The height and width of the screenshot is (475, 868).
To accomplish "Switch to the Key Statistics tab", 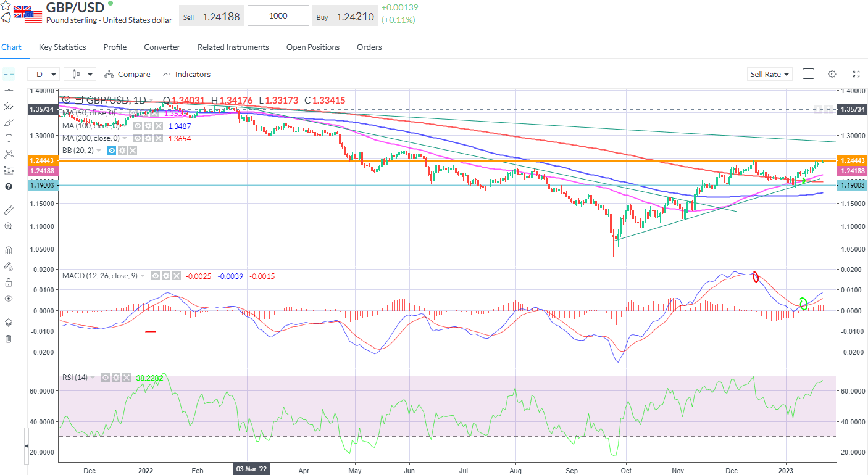I will coord(62,47).
